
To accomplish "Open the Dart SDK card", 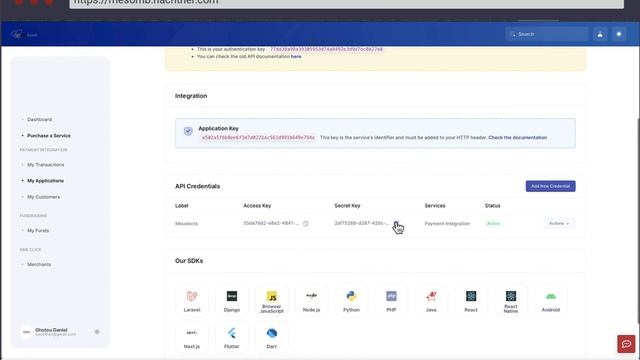I will point(272,337).
